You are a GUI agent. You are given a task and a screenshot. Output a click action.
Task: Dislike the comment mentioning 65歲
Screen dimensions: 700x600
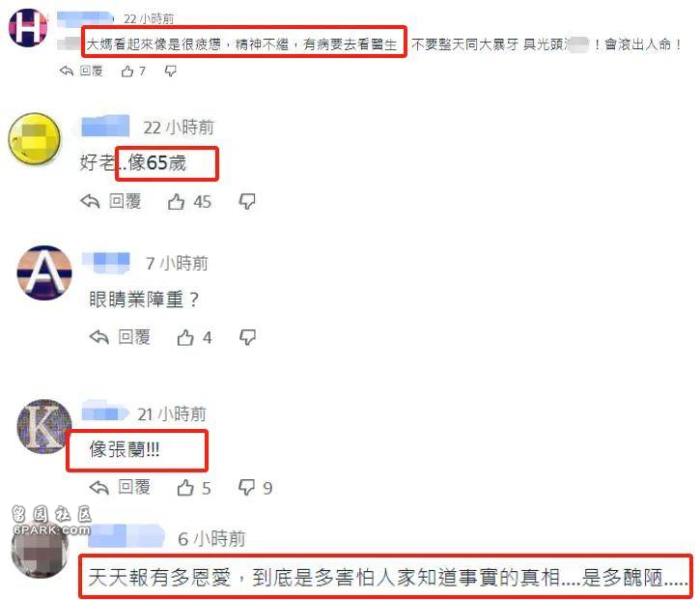[247, 202]
